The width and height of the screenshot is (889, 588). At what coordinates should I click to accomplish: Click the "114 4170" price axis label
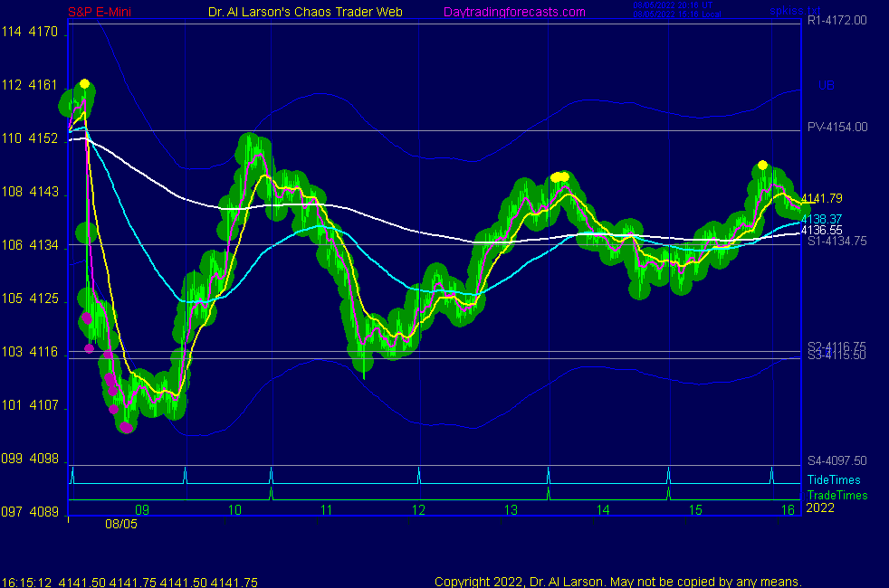[30, 32]
